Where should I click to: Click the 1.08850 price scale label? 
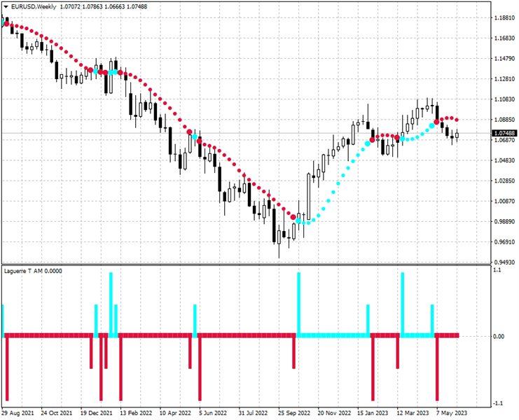[x=504, y=120]
